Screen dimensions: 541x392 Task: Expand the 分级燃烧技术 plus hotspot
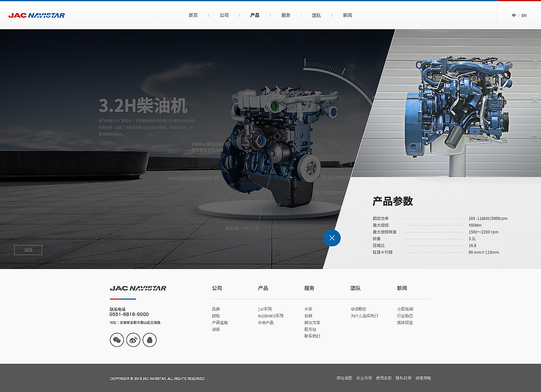point(317,192)
